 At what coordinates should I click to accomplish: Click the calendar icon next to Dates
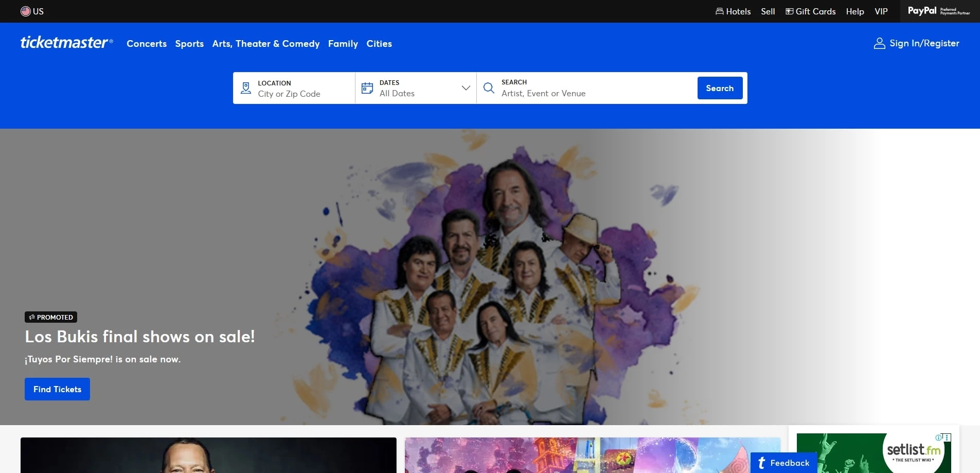click(367, 87)
